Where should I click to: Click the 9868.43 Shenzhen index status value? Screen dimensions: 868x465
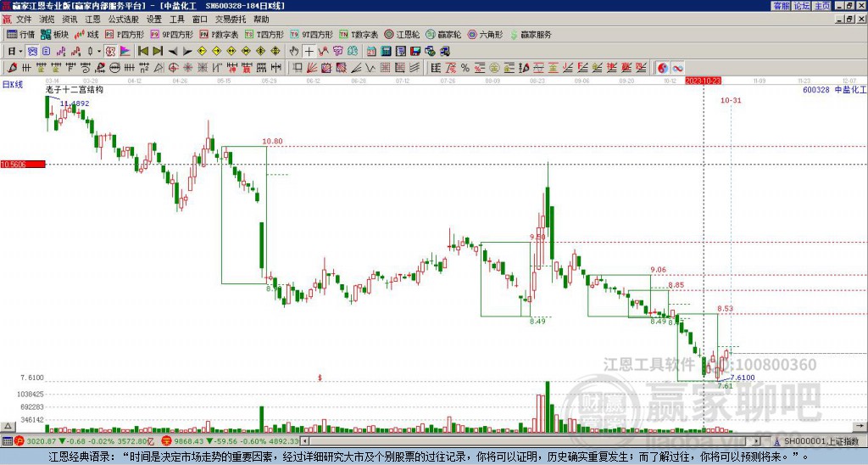coord(189,441)
